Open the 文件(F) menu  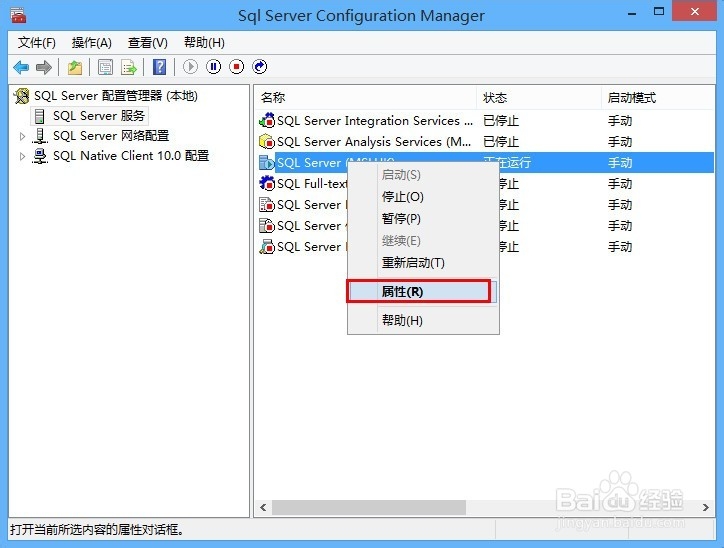(x=36, y=43)
